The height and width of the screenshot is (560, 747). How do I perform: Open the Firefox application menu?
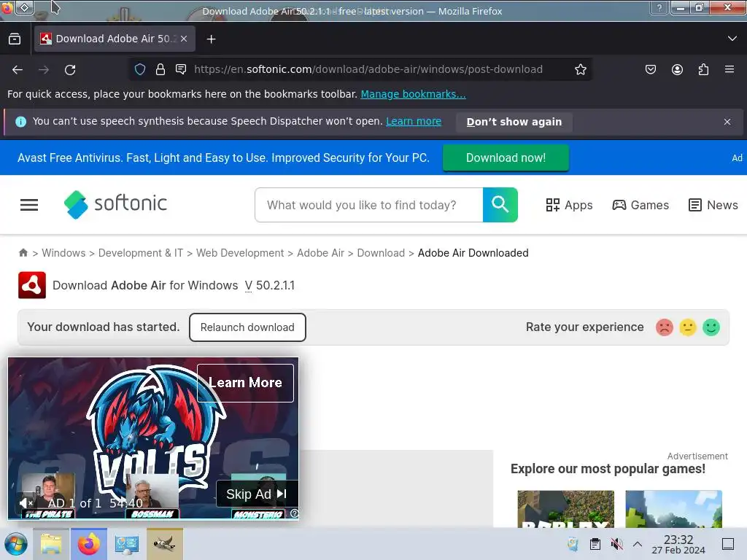tap(729, 69)
